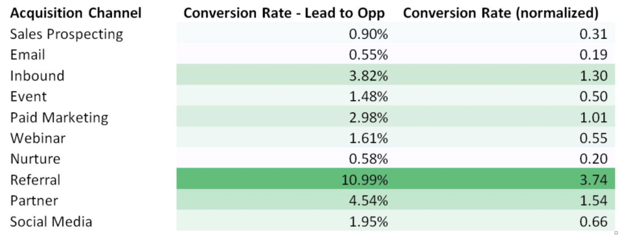Select the Social Media cell
This screenshot has height=250, width=644.
pyautogui.click(x=51, y=222)
